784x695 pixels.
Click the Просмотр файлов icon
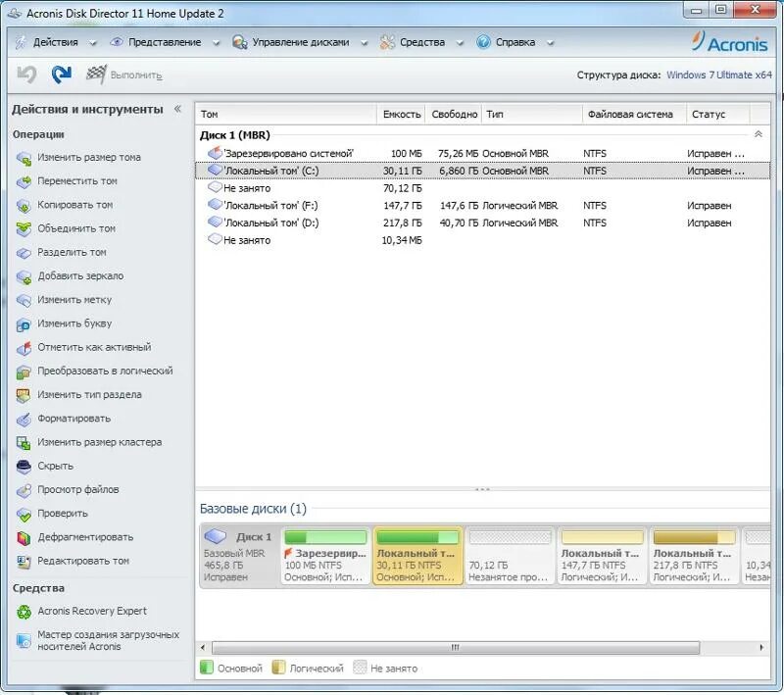point(24,490)
